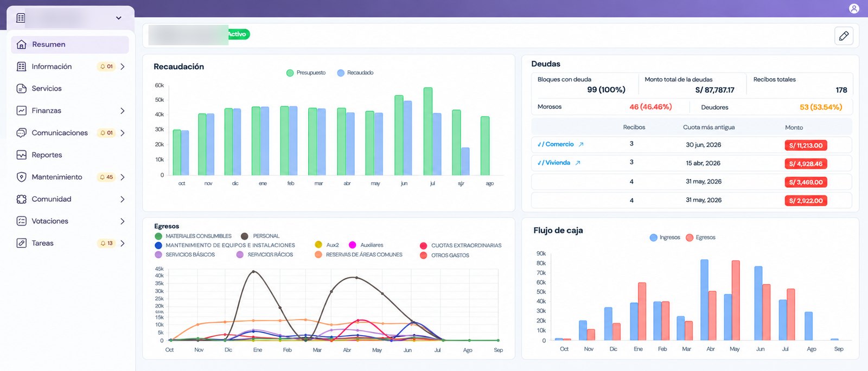The image size is (868, 371).
Task: Click the Finanzas chart icon
Action: click(x=21, y=111)
